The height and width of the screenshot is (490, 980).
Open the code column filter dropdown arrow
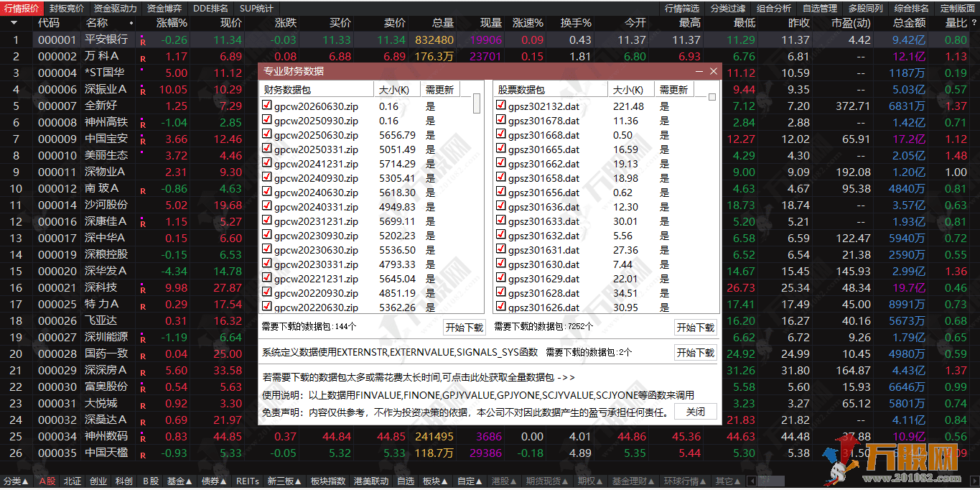click(x=13, y=22)
